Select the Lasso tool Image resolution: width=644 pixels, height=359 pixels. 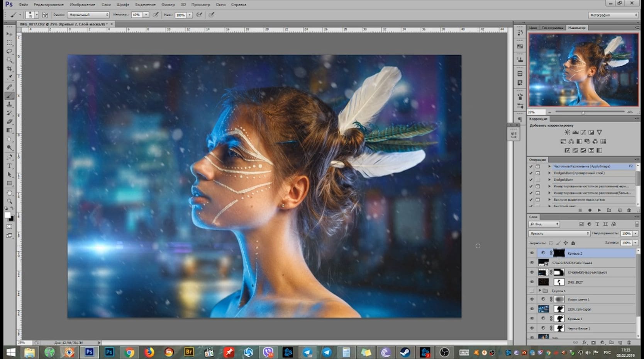pos(10,51)
